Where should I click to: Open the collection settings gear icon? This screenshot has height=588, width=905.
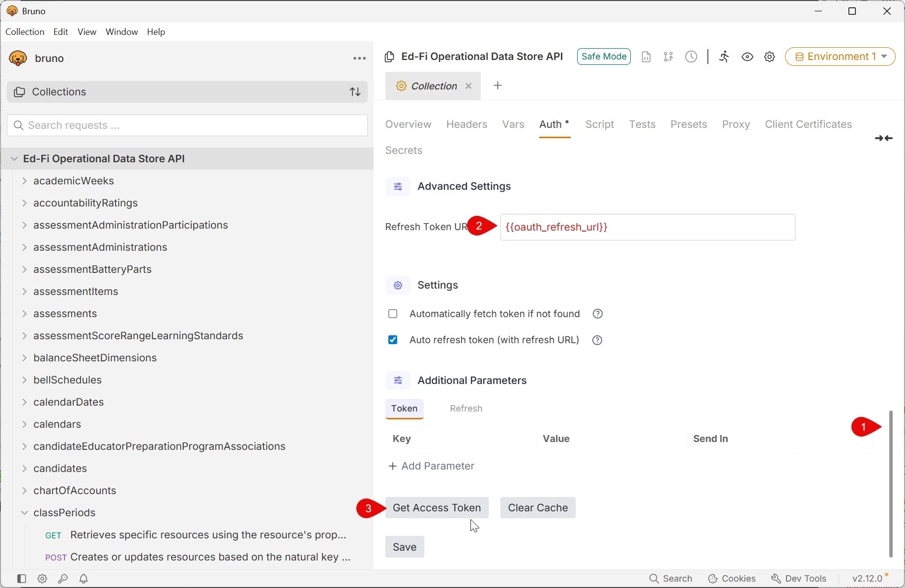tap(769, 57)
